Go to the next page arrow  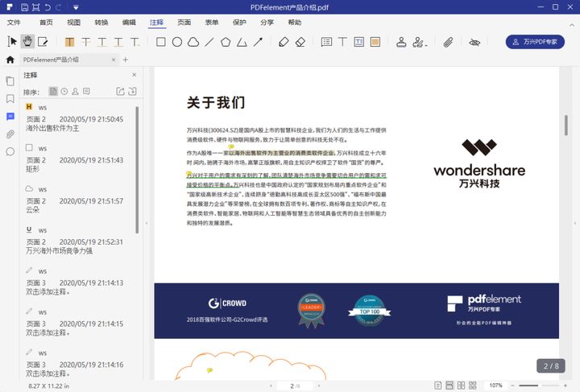coord(319,386)
